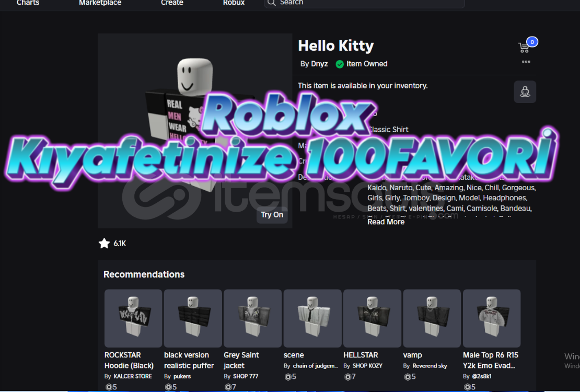Click the cart's 0 count badge

pos(532,42)
